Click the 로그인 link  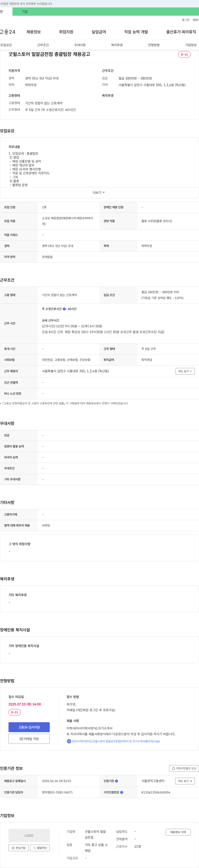[186, 20]
